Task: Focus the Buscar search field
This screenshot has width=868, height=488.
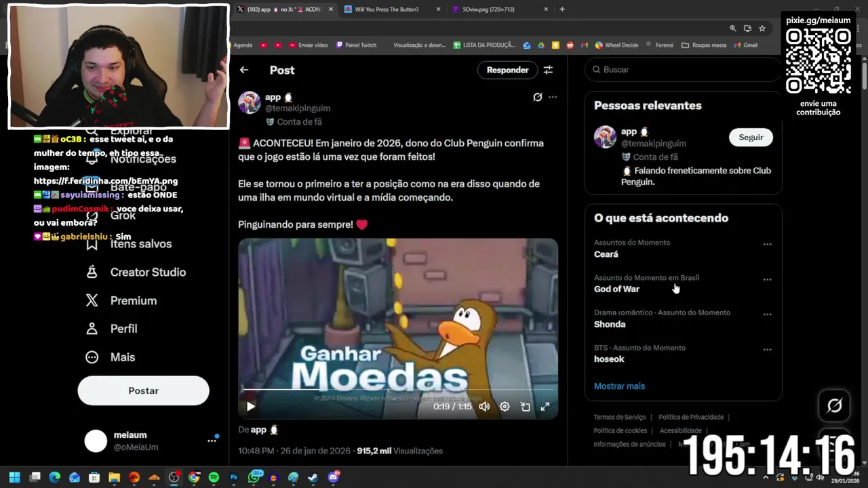Action: [x=684, y=69]
